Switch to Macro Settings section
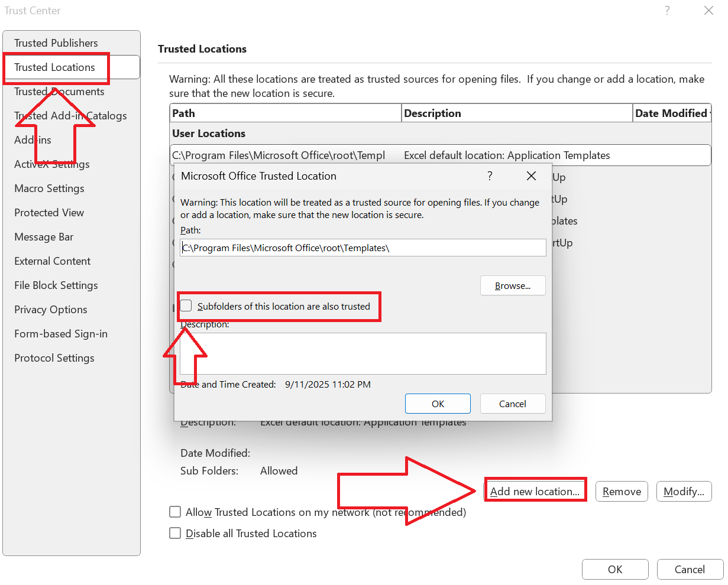The image size is (728, 585). 49,188
